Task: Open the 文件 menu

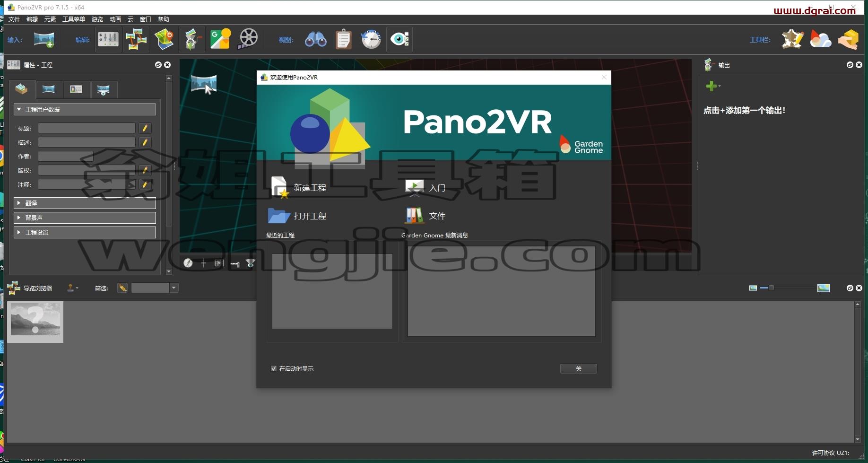Action: [14, 19]
